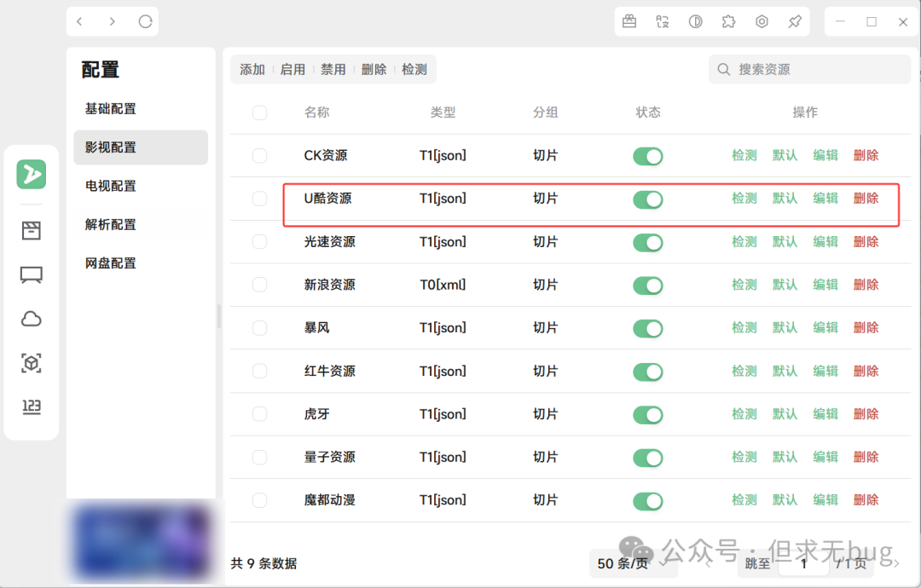Click the 搜索资源 search field
The image size is (921, 588).
pos(810,69)
